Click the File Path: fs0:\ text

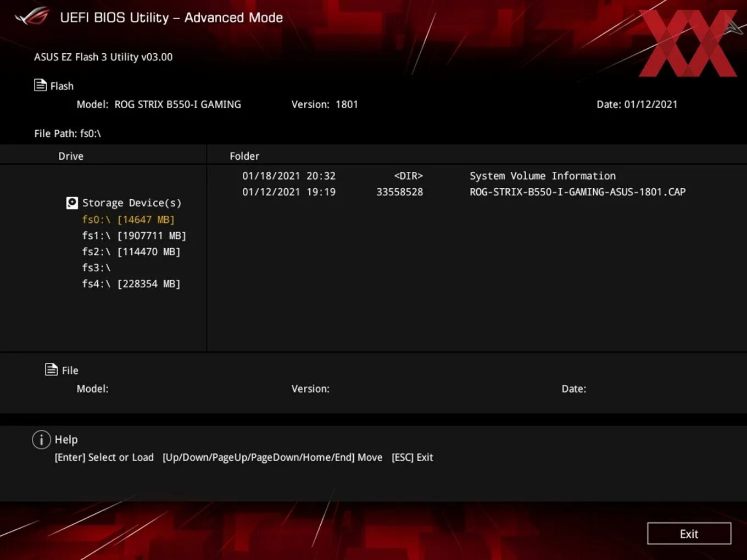point(68,133)
